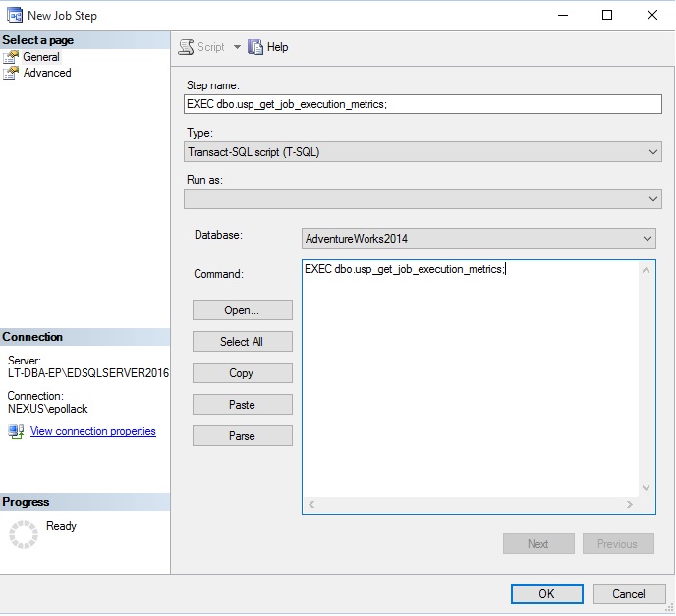Click the Help label in toolbar

pos(278,47)
